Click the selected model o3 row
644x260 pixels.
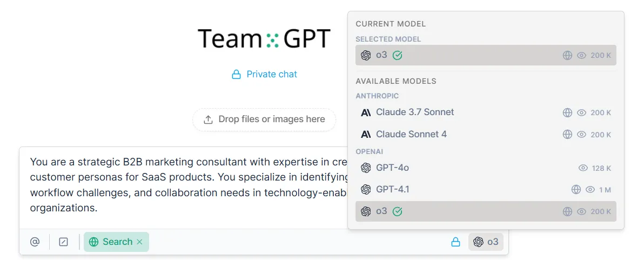pos(486,55)
